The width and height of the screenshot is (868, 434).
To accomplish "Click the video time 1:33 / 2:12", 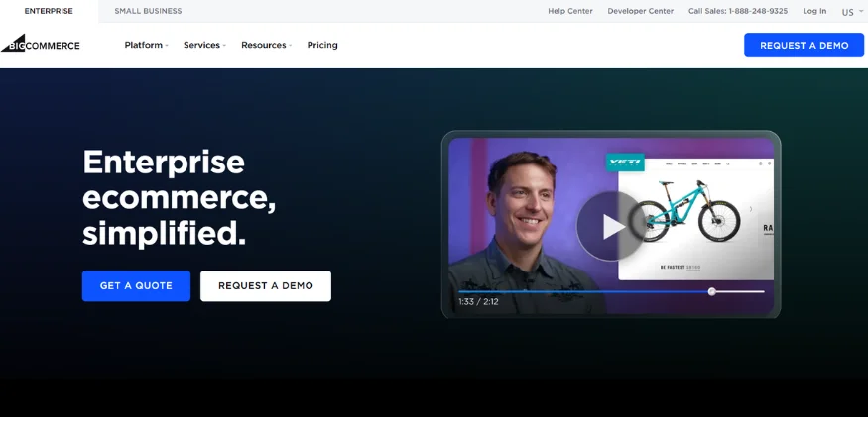I will [x=478, y=302].
